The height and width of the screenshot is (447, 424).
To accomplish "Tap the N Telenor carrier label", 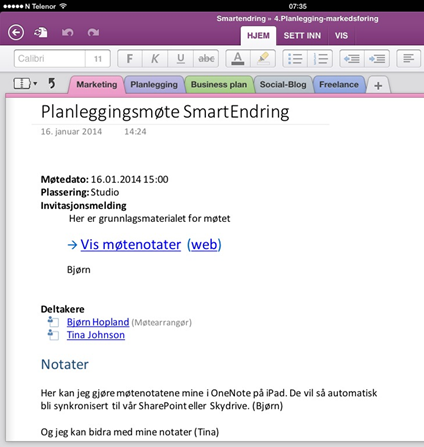I will click(x=40, y=6).
